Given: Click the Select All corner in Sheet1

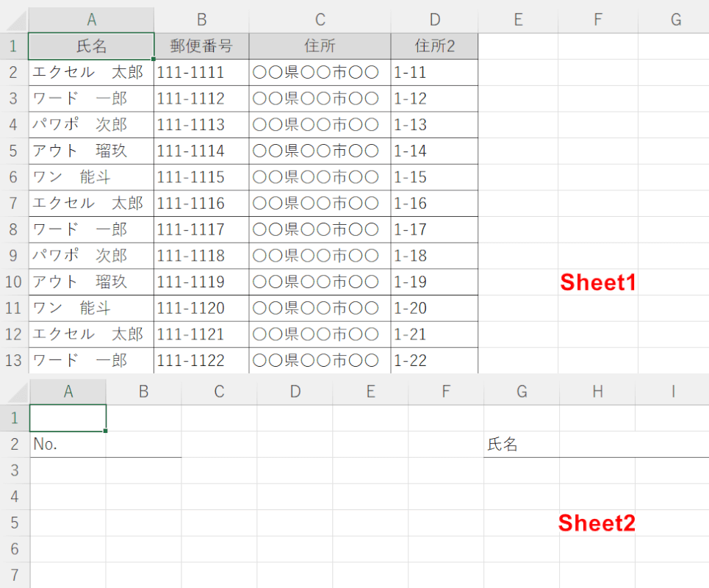Looking at the screenshot, I should [x=15, y=20].
